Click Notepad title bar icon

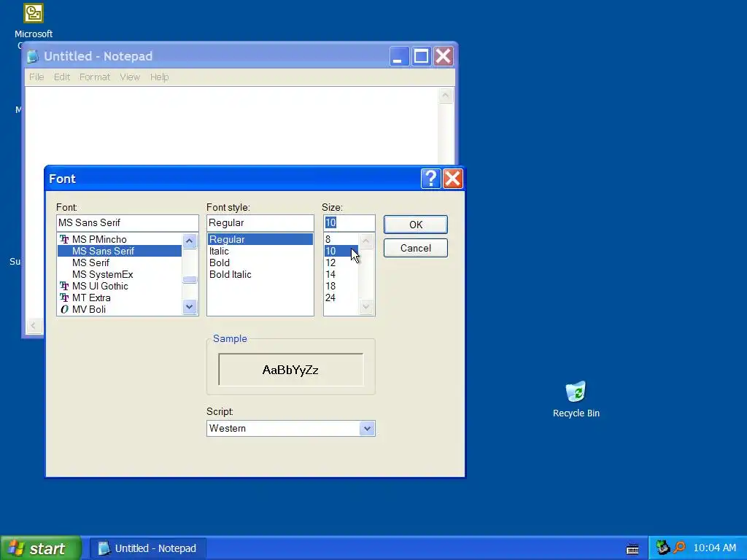click(33, 56)
